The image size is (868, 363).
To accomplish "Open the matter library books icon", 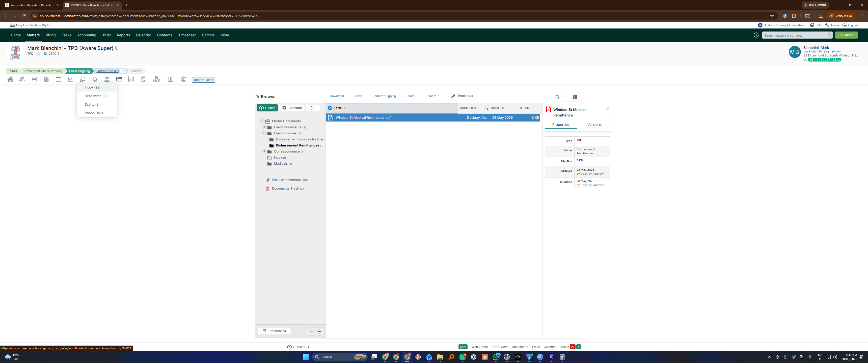I will click(x=171, y=79).
